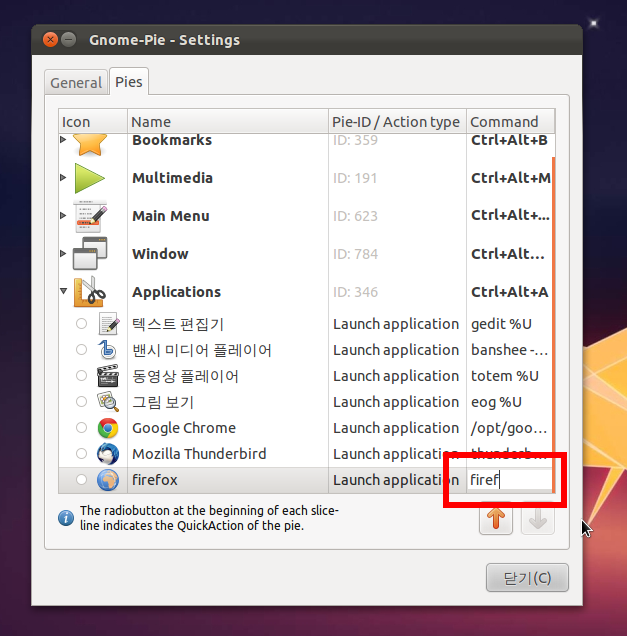This screenshot has width=627, height=636.
Task: Select Mozilla Thunderbird QuickAction radio button
Action: [x=82, y=453]
